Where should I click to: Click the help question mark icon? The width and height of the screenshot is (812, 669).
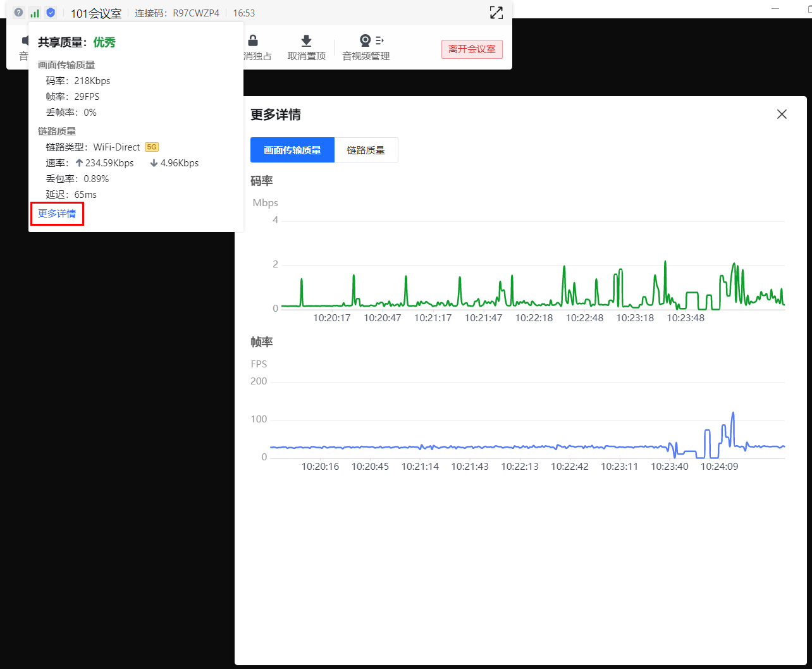[19, 13]
